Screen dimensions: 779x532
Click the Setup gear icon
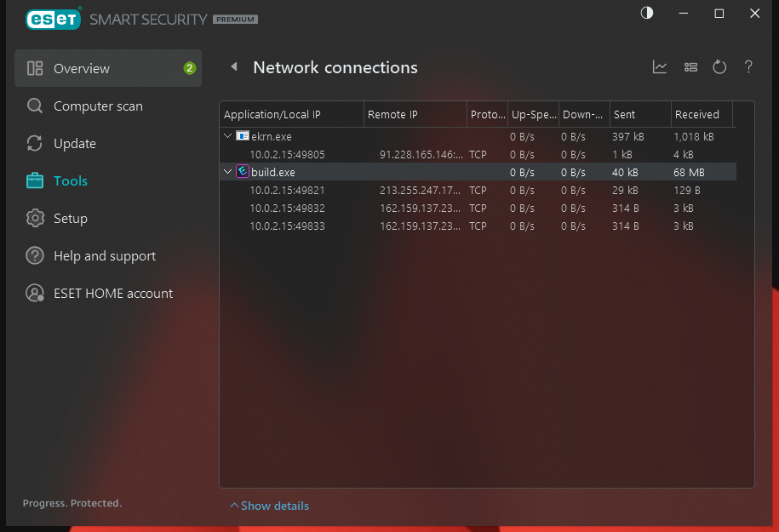pos(35,218)
